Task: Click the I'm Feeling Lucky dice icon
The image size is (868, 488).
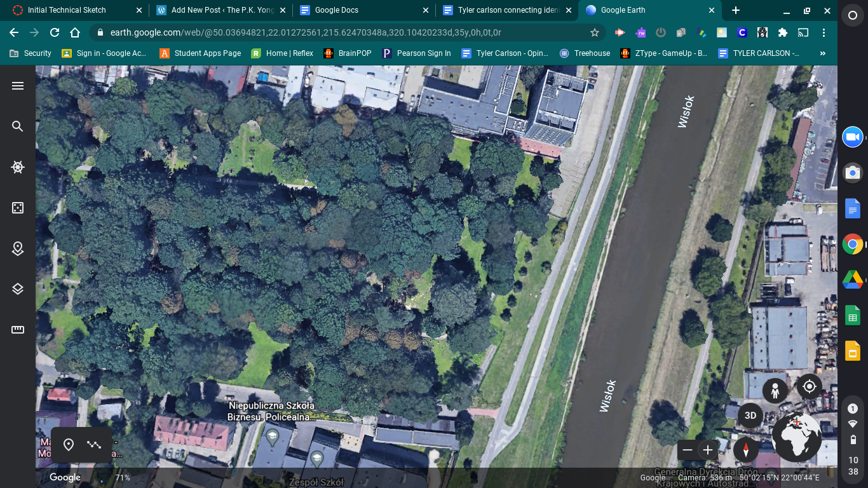Action: [x=18, y=208]
